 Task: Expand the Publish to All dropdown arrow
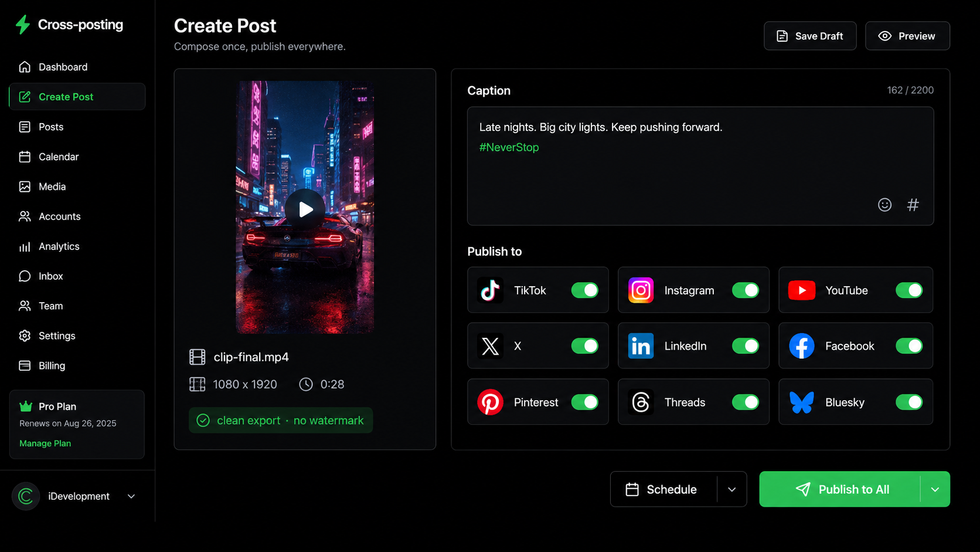click(935, 489)
